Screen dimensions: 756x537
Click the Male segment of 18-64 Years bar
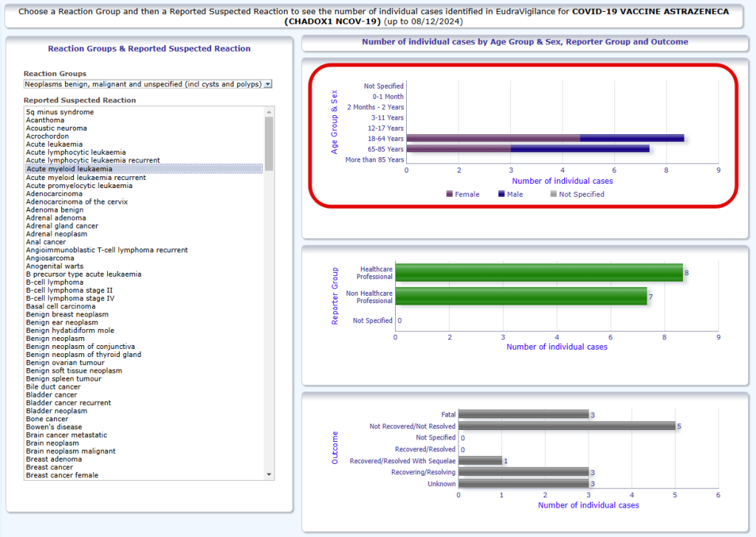[632, 138]
